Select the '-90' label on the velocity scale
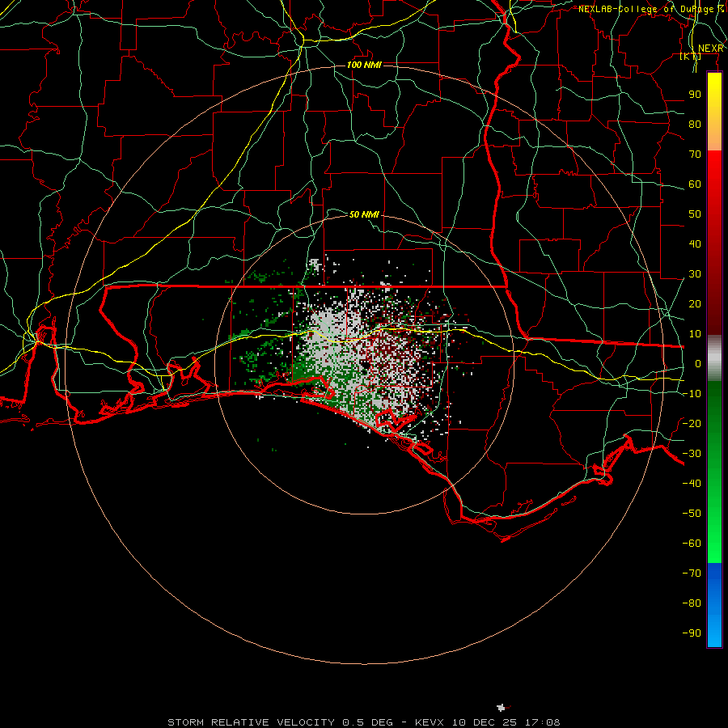This screenshot has width=728, height=728. click(x=692, y=633)
